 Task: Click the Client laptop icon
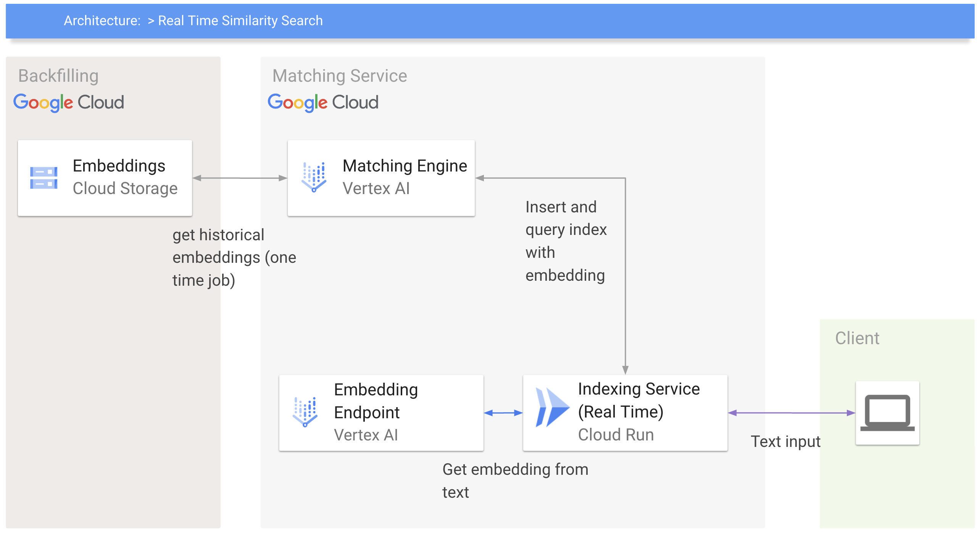pyautogui.click(x=887, y=413)
